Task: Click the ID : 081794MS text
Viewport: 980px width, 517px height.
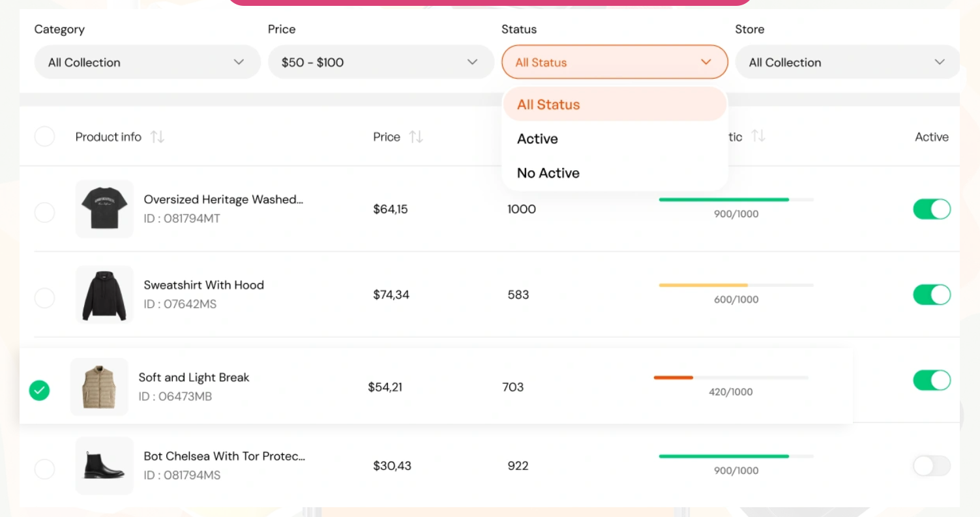Action: click(182, 475)
